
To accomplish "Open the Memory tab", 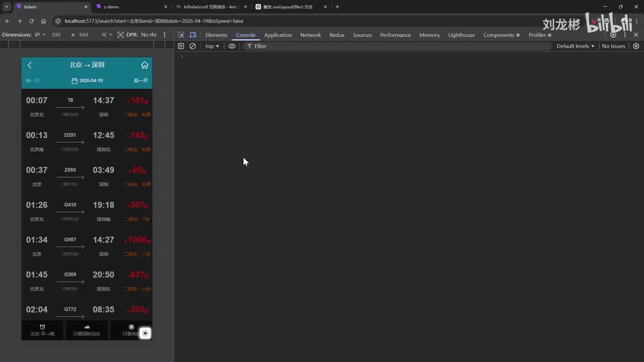I will (429, 35).
